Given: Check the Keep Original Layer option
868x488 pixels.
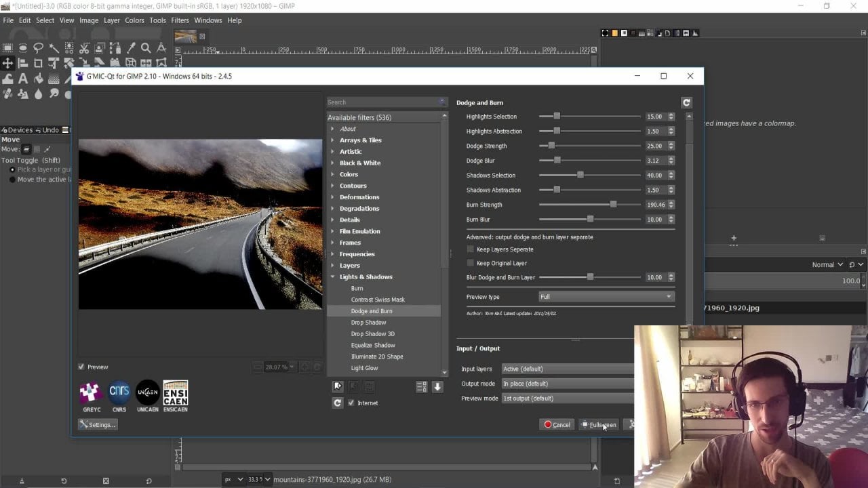Looking at the screenshot, I should pos(471,263).
